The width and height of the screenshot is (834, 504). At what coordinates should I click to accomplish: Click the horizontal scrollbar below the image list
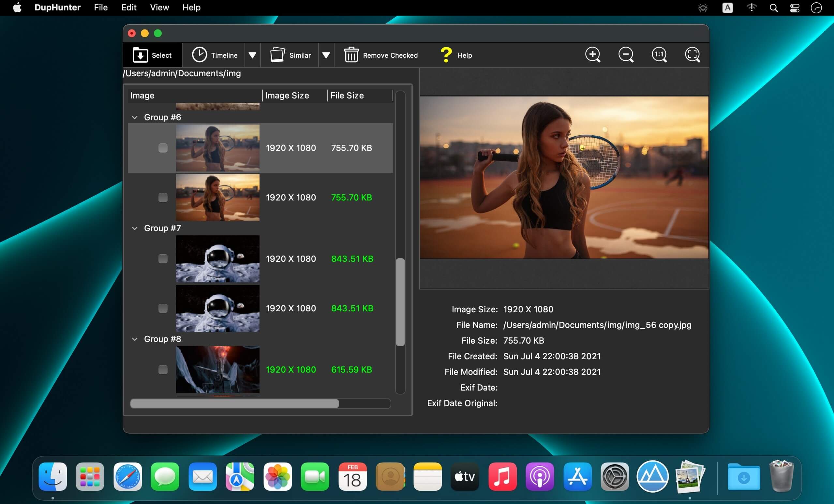(234, 404)
